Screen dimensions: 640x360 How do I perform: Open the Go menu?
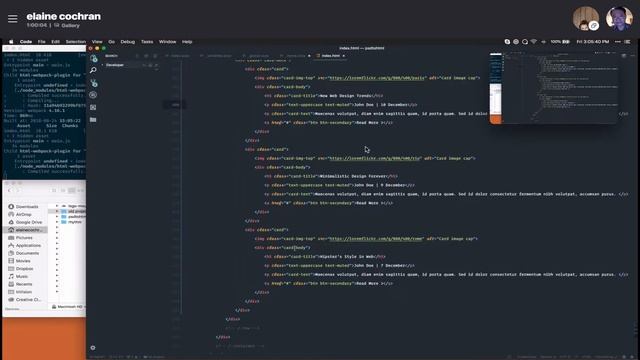pos(111,42)
